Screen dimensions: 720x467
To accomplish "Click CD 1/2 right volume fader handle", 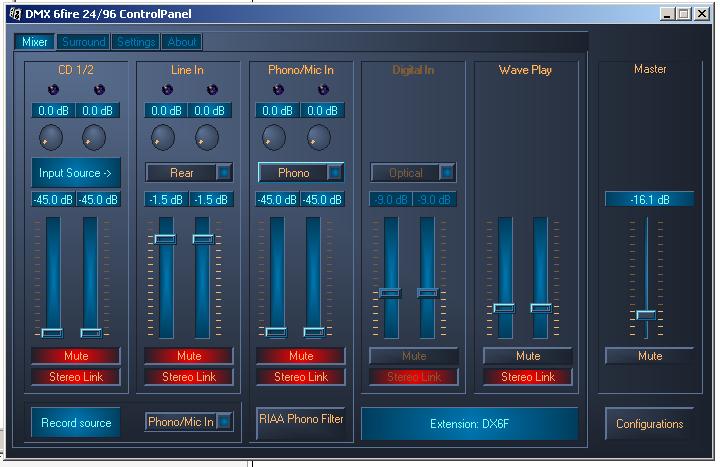I will (x=91, y=333).
